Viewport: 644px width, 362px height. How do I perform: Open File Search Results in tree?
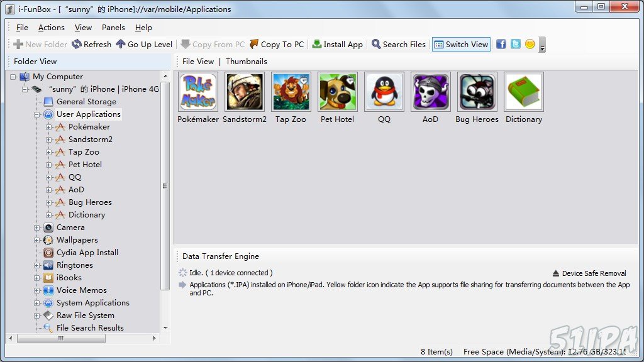tap(90, 328)
